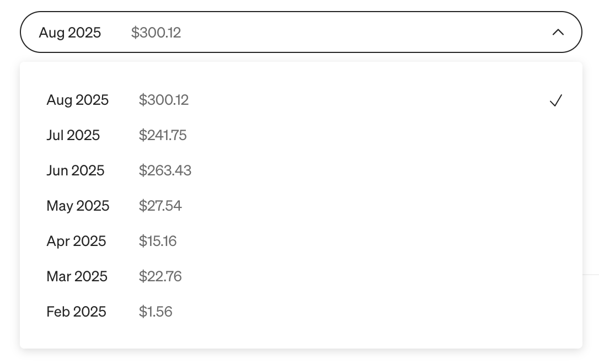This screenshot has width=599, height=364.
Task: Click the $22.76 amount
Action: coord(160,276)
